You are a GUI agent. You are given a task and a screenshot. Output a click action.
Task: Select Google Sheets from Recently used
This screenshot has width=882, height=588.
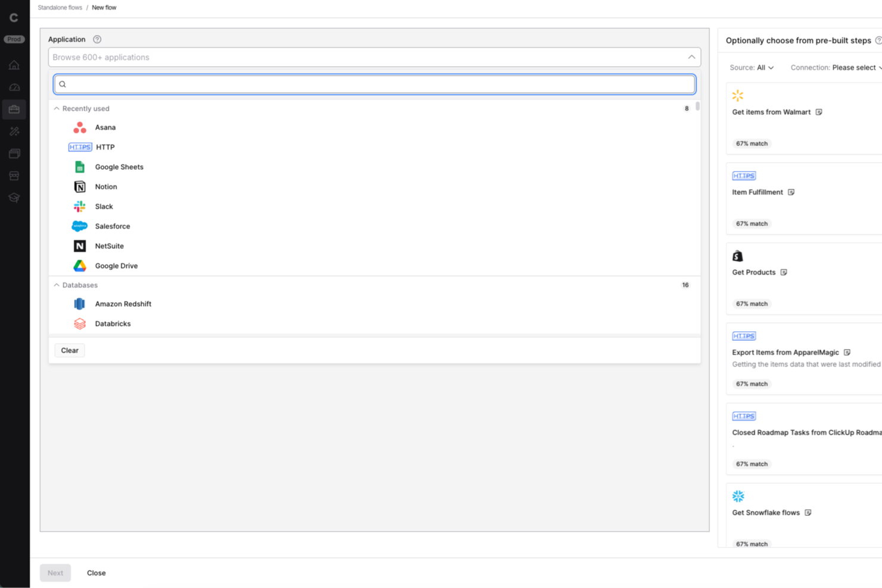(x=119, y=167)
